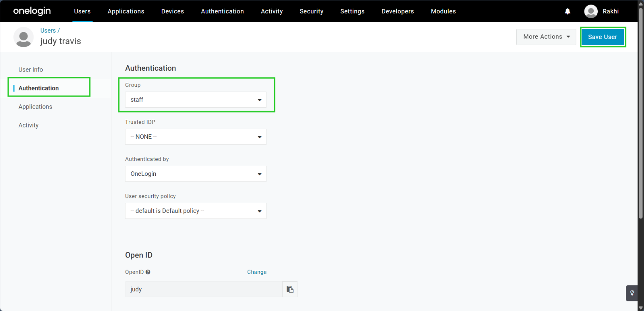Open the User security policy dropdown
The width and height of the screenshot is (644, 311).
pyautogui.click(x=196, y=211)
